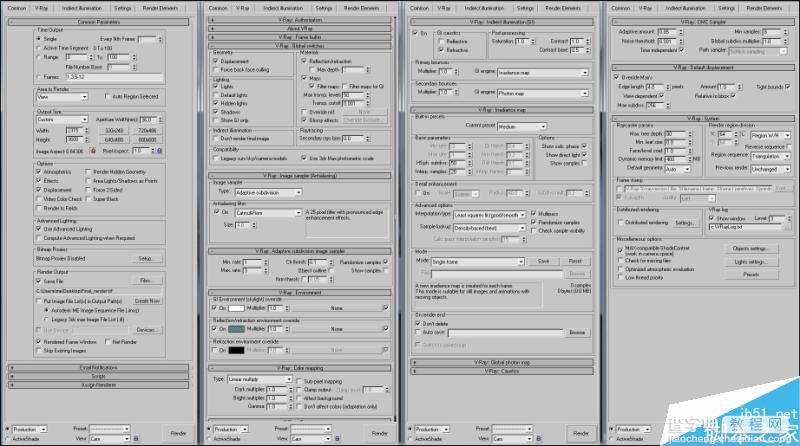Open the irradiance Mode Single frame dropdown

coord(478,262)
